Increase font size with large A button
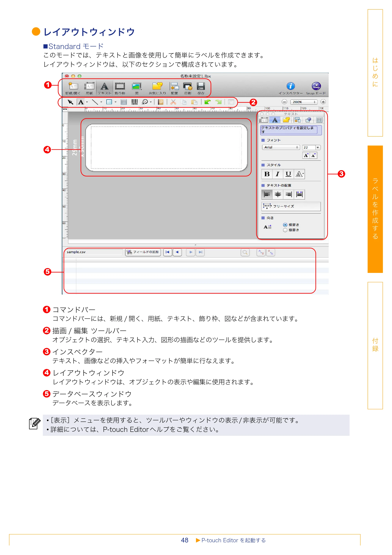Viewport: 392px width, 555px height. click(x=306, y=155)
